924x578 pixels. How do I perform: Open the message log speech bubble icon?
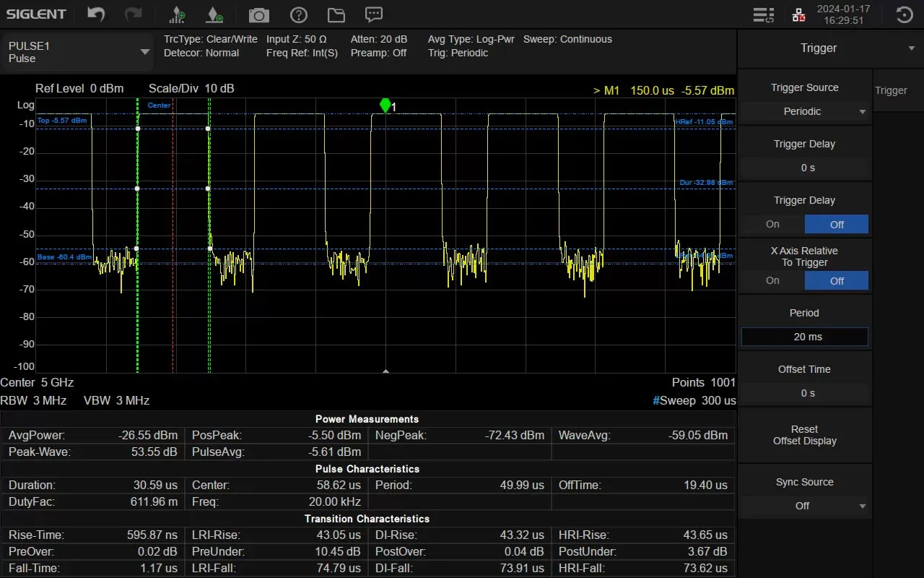coord(373,14)
